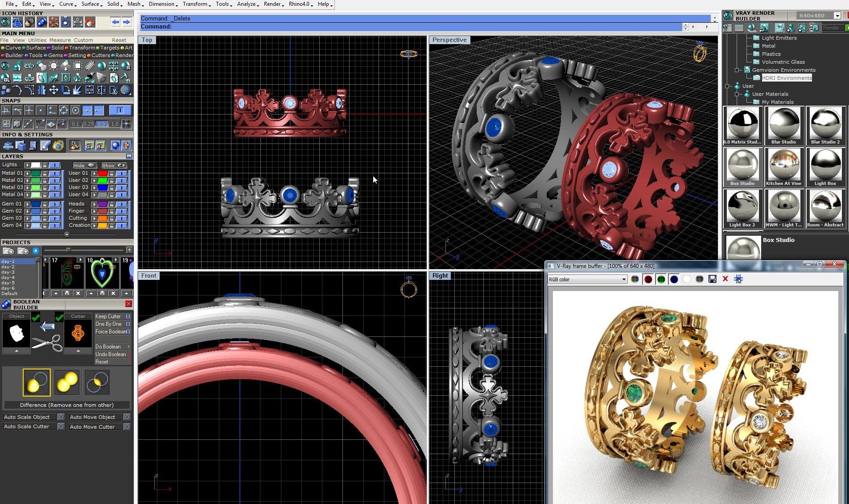
Task: Click the red color swatch for User 01 layer
Action: click(103, 173)
